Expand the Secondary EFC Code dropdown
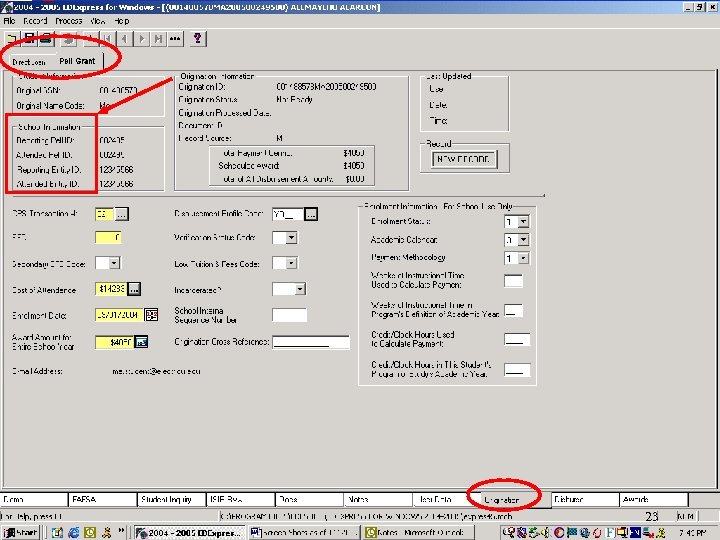The image size is (720, 540). (114, 263)
